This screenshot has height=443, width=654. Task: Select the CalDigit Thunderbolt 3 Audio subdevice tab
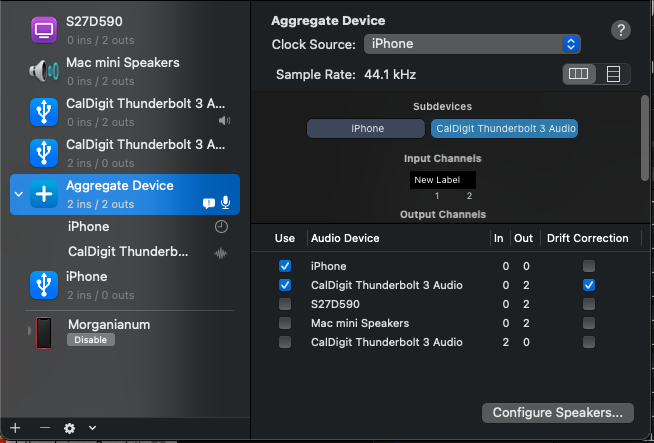pos(505,128)
